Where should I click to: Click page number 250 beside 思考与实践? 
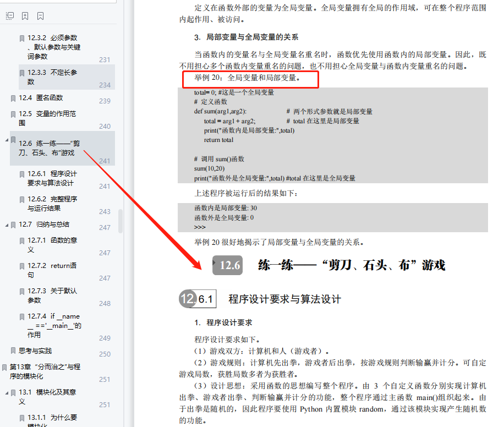105,354
